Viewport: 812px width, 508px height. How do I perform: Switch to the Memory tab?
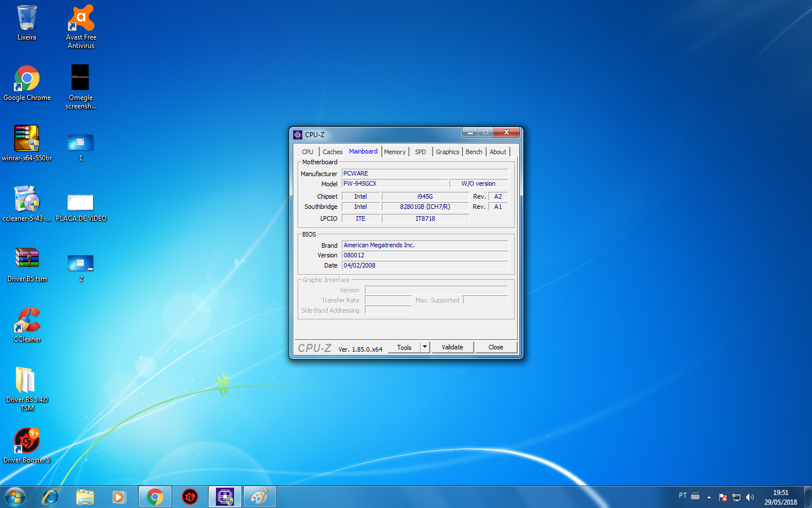[x=395, y=152]
